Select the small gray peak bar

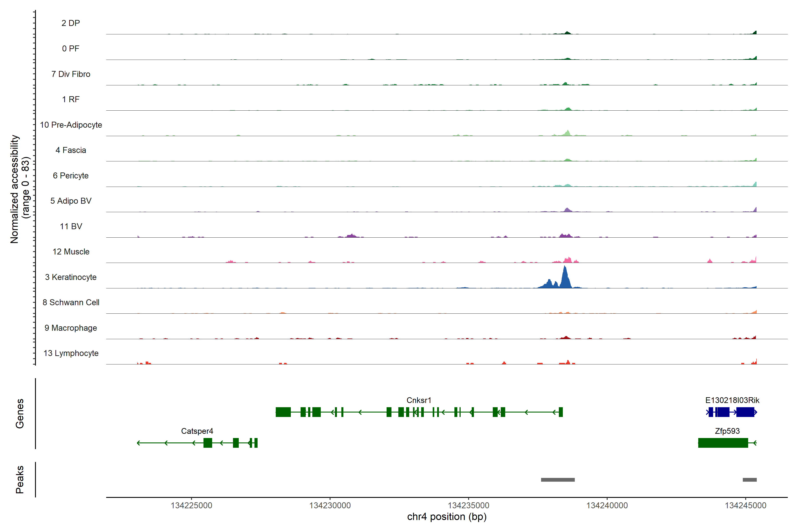coord(749,480)
